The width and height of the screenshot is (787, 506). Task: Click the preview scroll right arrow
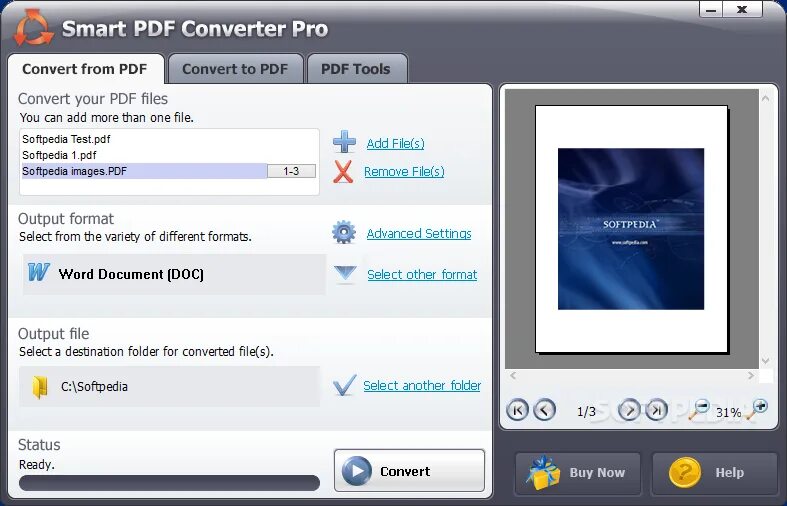click(751, 375)
